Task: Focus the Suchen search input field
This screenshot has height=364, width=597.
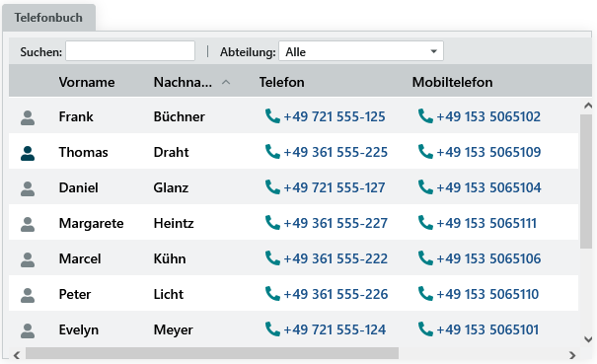Action: point(130,51)
